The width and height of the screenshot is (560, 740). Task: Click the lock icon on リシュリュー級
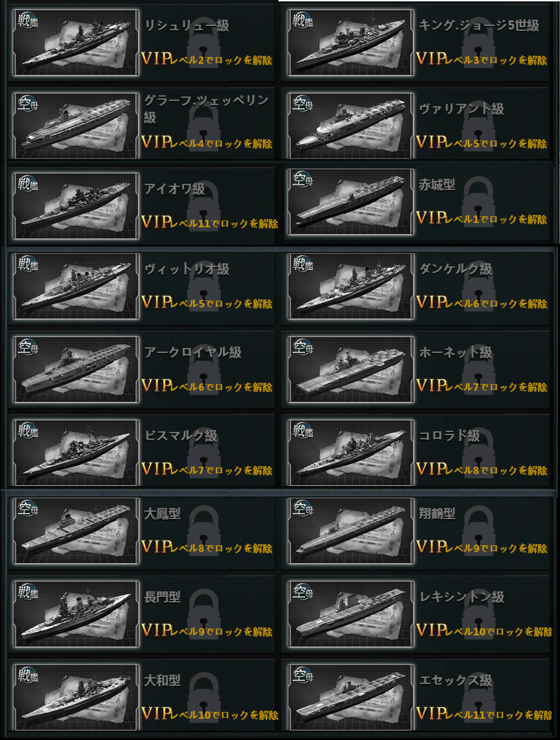point(203,41)
